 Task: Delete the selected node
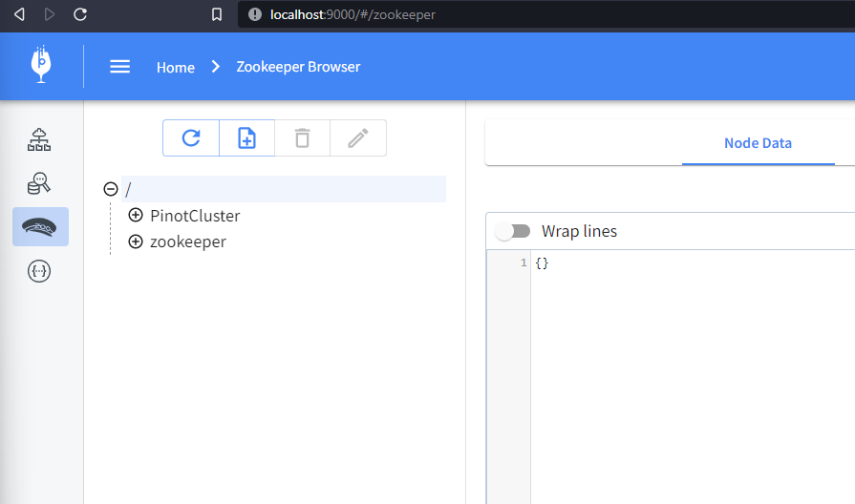click(303, 137)
